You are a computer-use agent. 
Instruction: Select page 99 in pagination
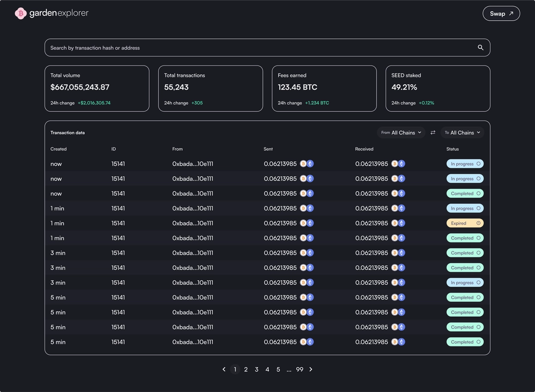300,370
